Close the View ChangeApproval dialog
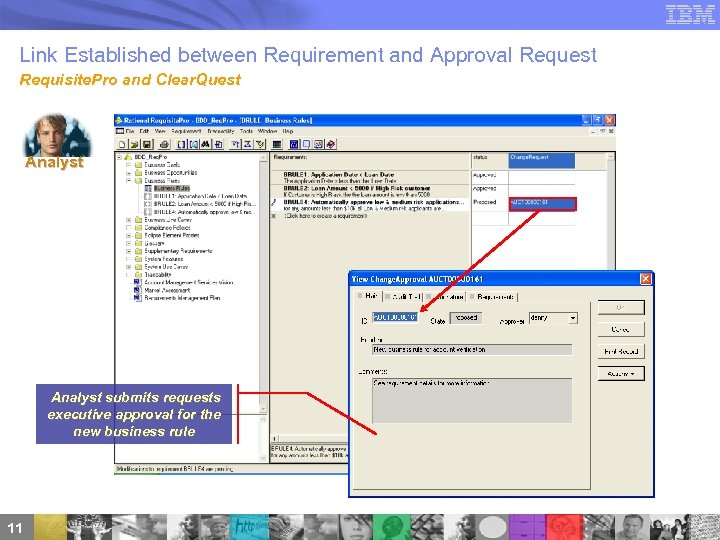The image size is (720, 540). [646, 279]
